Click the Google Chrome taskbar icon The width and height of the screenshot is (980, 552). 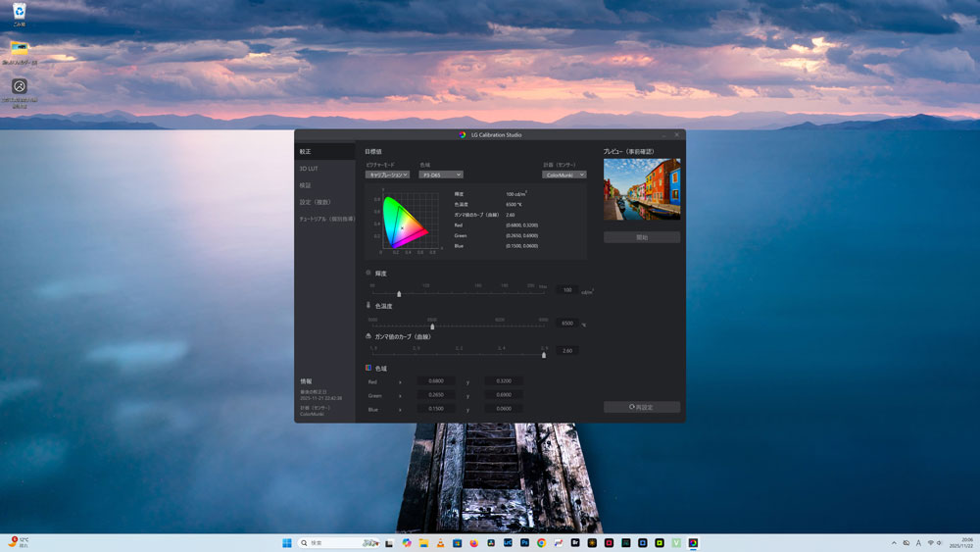pos(541,542)
